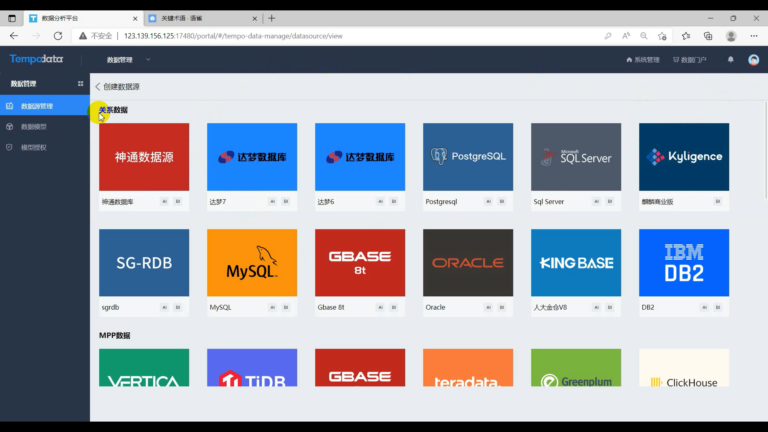Click the Gbase 8t card label
Viewport: 768px width, 432px height.
(x=331, y=307)
